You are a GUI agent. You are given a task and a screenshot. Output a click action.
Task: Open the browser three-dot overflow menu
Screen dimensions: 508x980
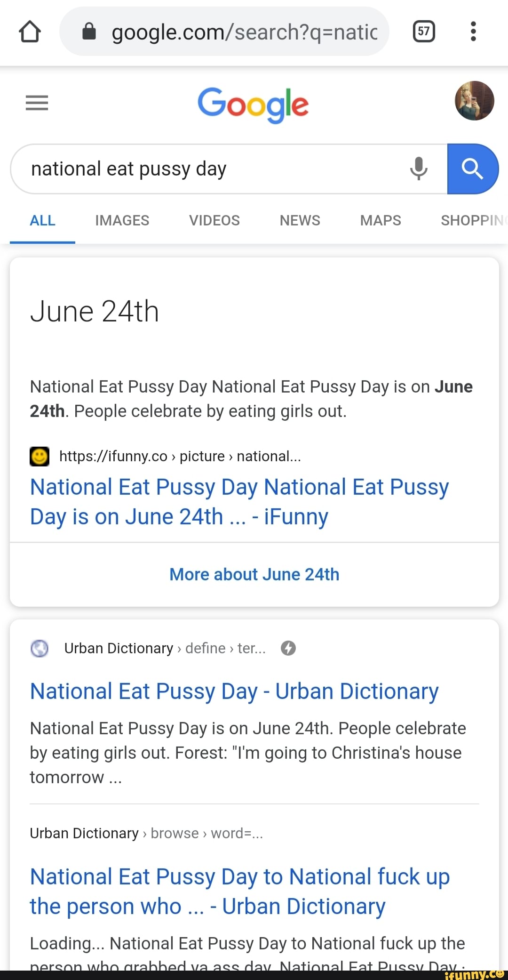pyautogui.click(x=473, y=32)
